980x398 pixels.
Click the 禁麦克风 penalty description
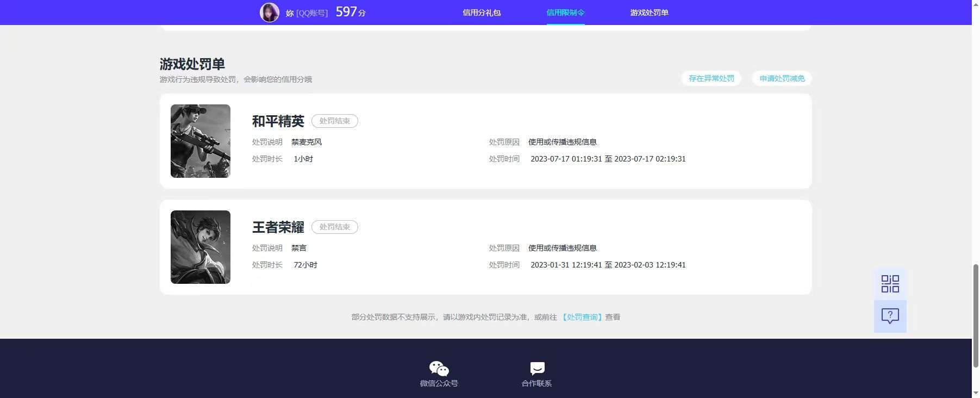[x=307, y=142]
